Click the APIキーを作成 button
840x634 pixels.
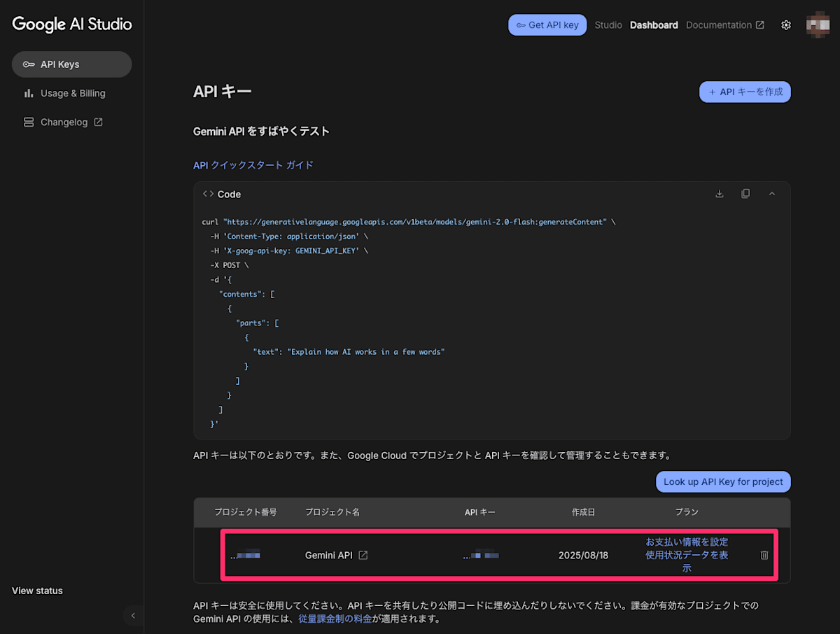tap(745, 92)
